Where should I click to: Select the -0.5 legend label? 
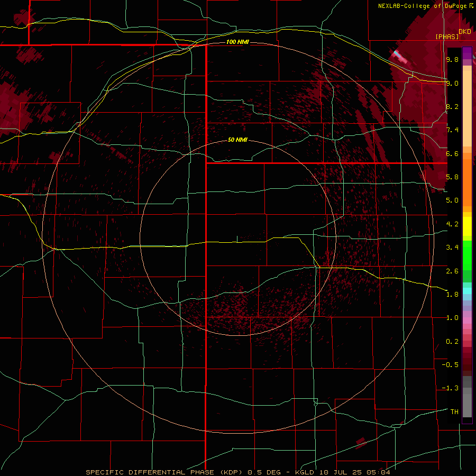click(450, 365)
